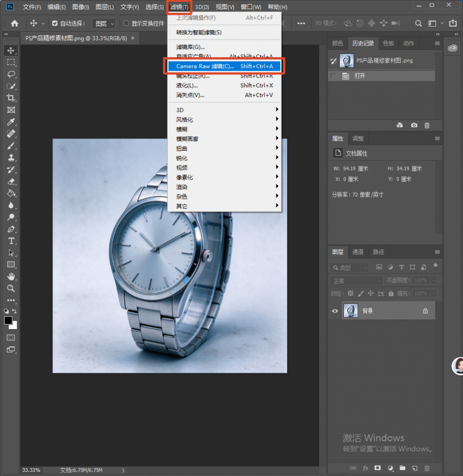Open the layer blend mode dropdown 正常
Image resolution: width=463 pixels, height=476 pixels.
click(356, 281)
